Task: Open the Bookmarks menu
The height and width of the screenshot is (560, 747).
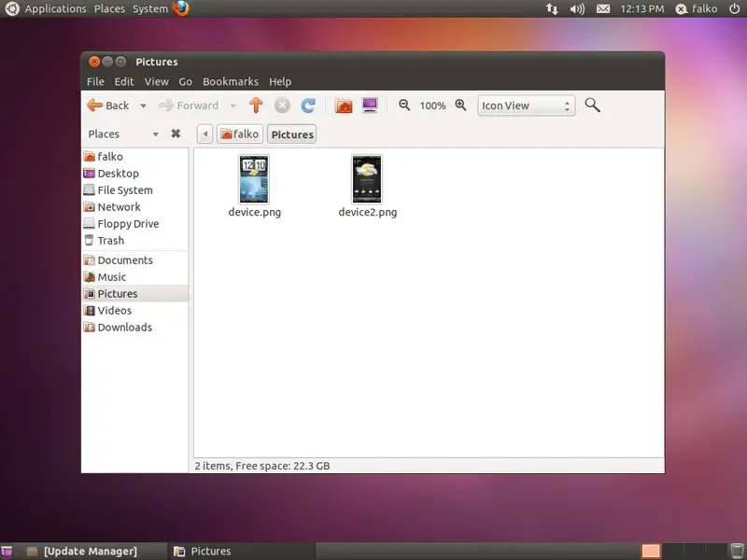Action: click(x=230, y=81)
